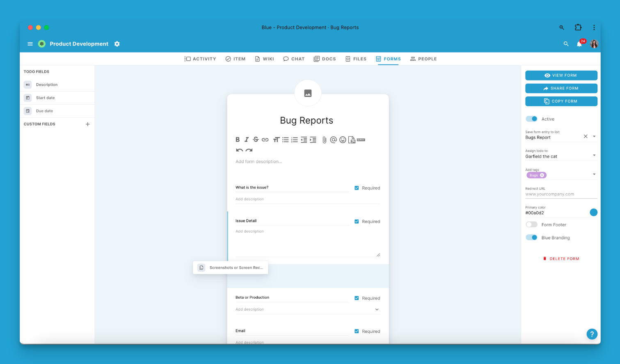Image resolution: width=620 pixels, height=364 pixels.
Task: Open notifications bell icon
Action: pos(579,44)
